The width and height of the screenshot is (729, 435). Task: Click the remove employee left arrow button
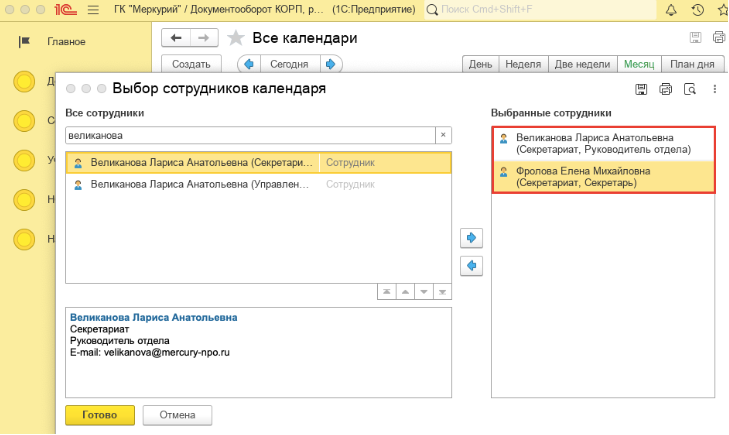469,266
